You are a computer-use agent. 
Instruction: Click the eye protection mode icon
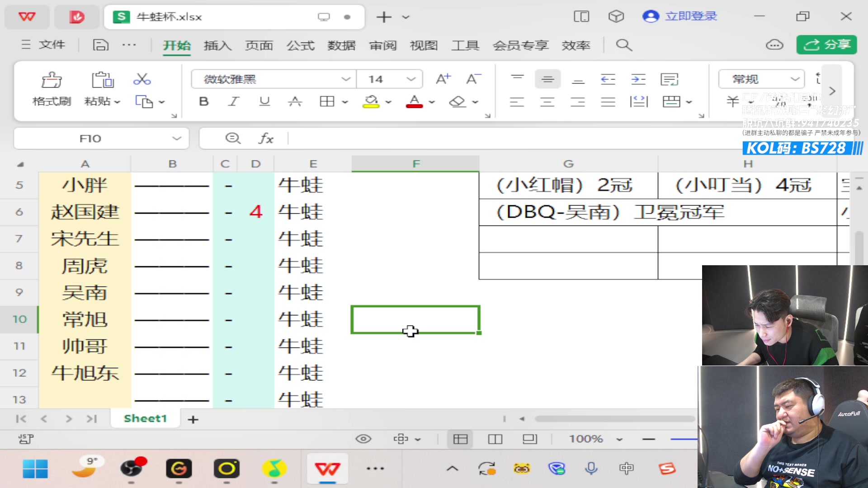click(363, 439)
